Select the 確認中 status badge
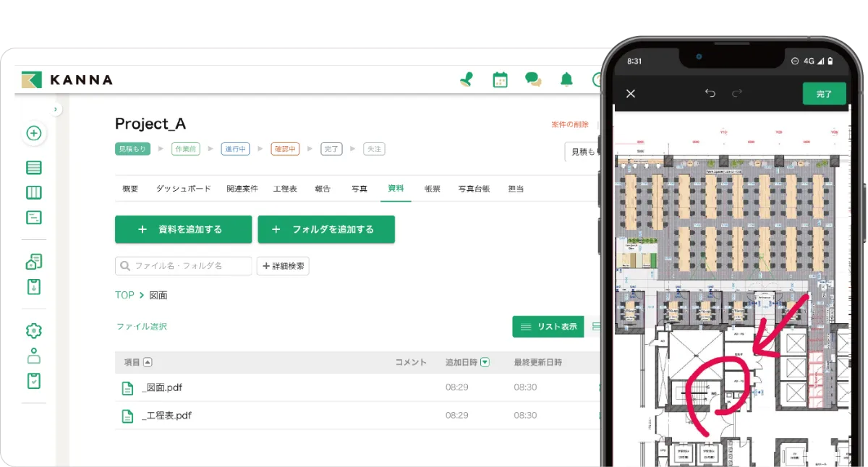The width and height of the screenshot is (868, 467). (285, 149)
